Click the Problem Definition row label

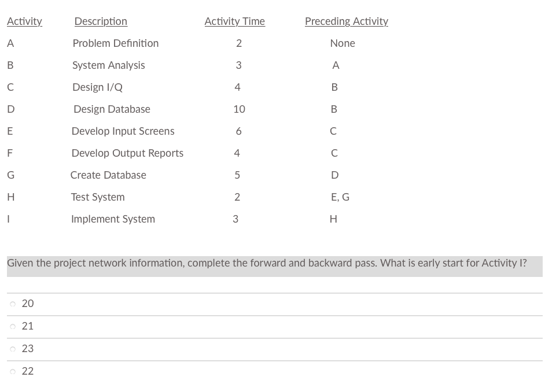point(115,43)
